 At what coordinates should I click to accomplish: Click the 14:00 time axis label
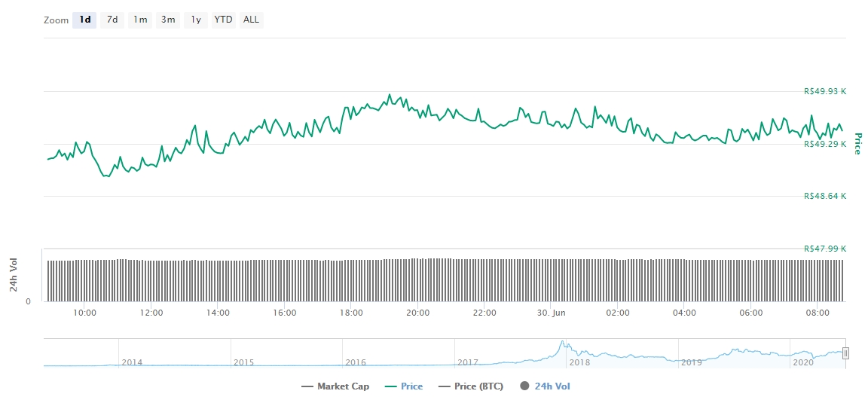[x=218, y=313]
